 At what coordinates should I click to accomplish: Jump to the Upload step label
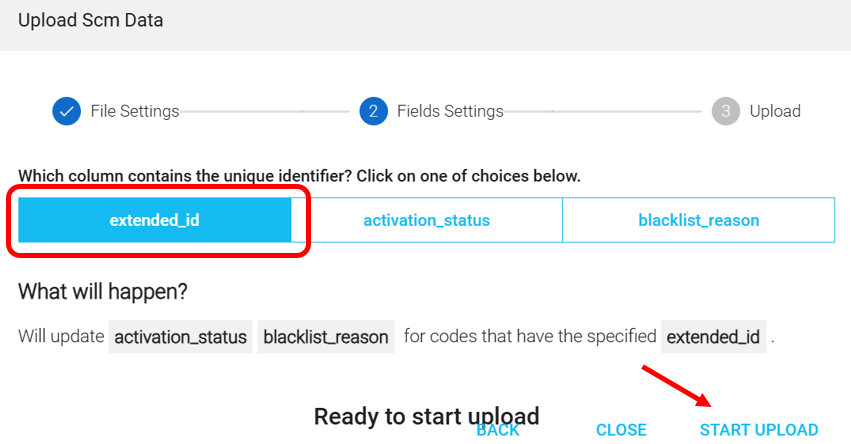[775, 111]
